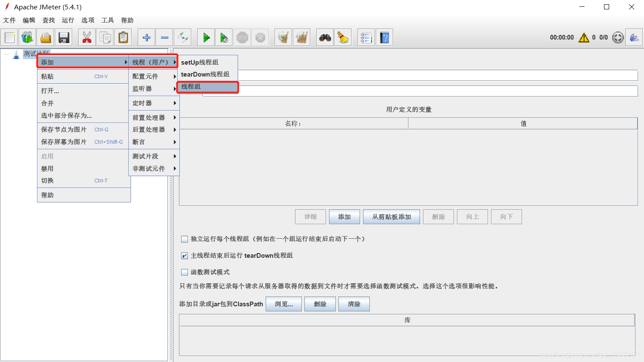Click the Cut scissors icon
Image resolution: width=644 pixels, height=362 pixels.
click(x=87, y=37)
